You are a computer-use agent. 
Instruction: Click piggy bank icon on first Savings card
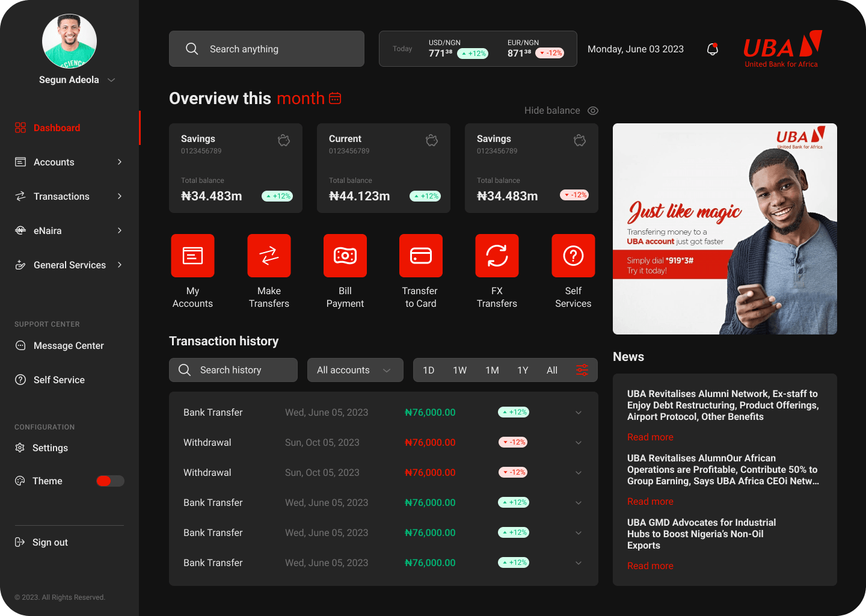[284, 140]
